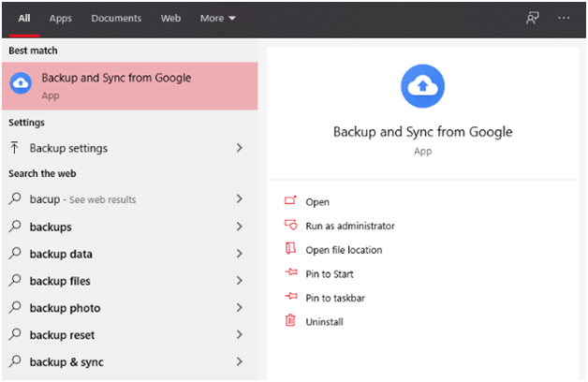The height and width of the screenshot is (382, 588).
Task: Click the Uninstall trash can icon
Action: (x=290, y=320)
